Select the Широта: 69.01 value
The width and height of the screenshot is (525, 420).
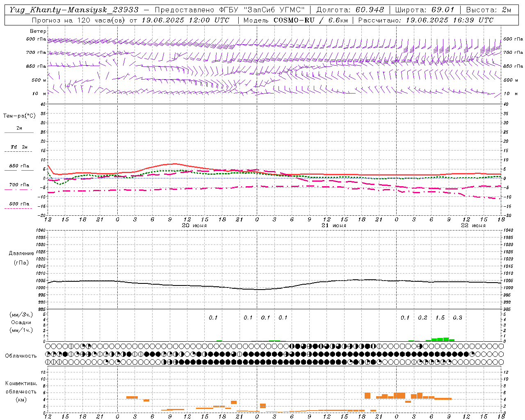(x=425, y=10)
